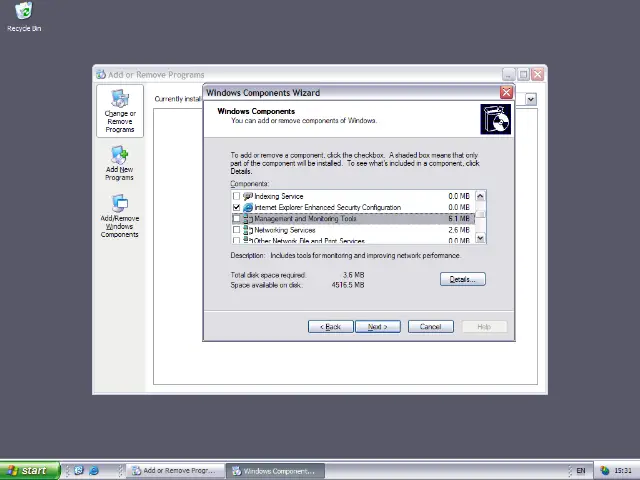This screenshot has height=480, width=640.
Task: Click the Networking Services component icon
Action: [x=248, y=230]
